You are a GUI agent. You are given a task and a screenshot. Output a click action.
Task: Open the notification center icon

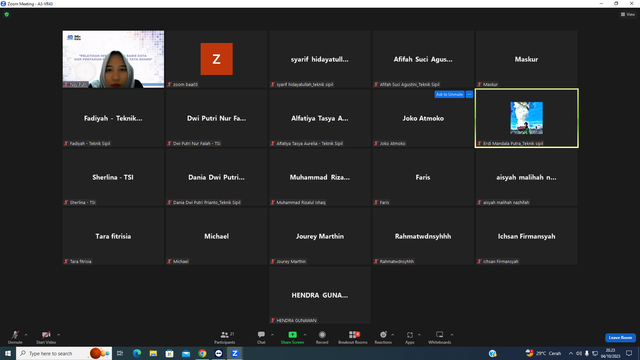click(629, 353)
